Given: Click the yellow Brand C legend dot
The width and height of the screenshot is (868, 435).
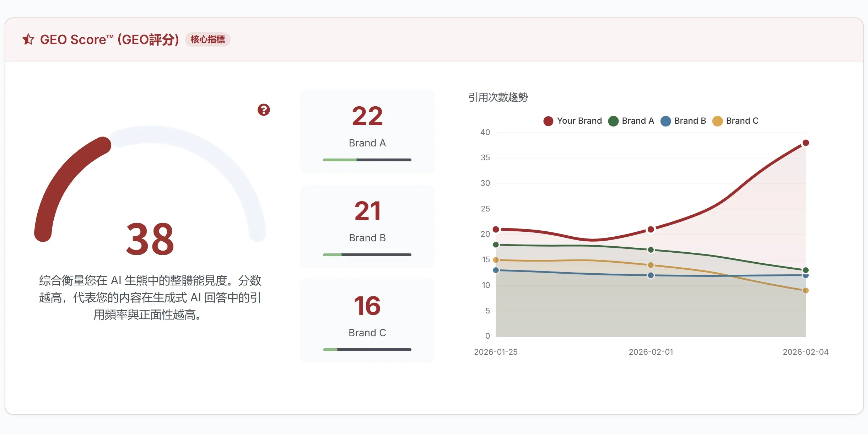Looking at the screenshot, I should tap(717, 121).
